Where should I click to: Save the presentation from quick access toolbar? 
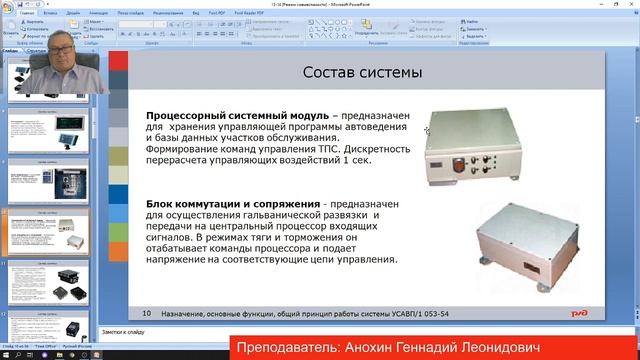(20, 4)
